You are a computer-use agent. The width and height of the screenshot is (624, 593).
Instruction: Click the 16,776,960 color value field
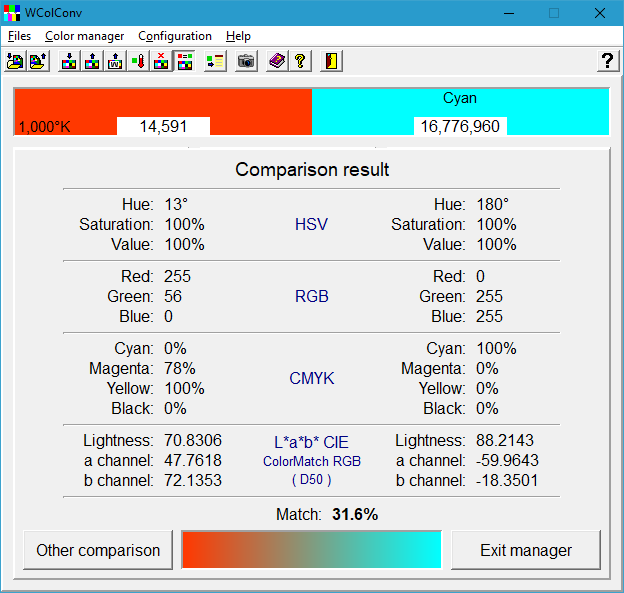coord(460,127)
